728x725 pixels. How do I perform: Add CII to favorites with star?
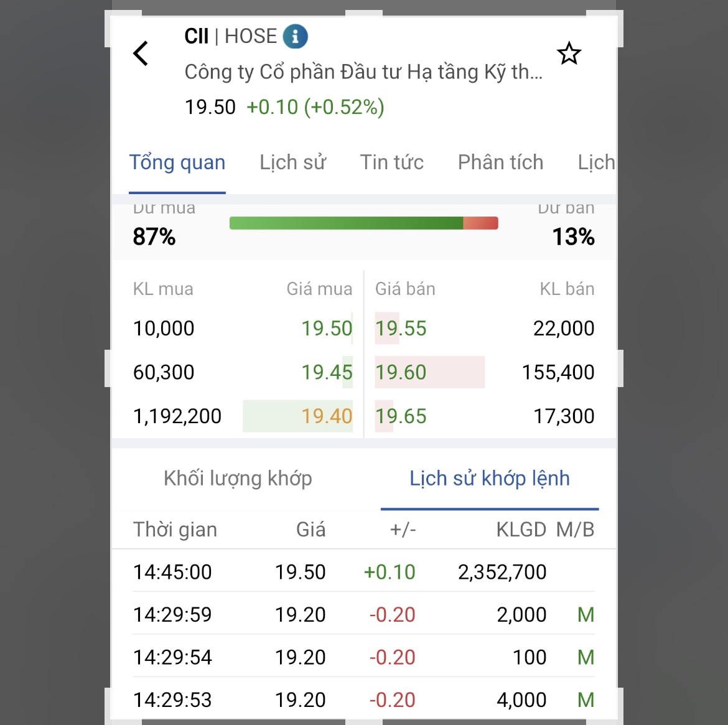(x=569, y=54)
